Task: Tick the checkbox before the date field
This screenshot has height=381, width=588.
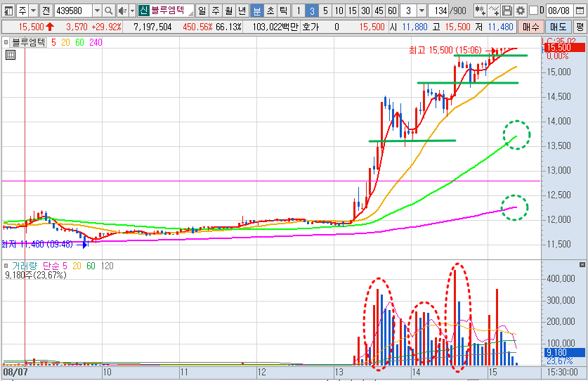Action: (534, 11)
